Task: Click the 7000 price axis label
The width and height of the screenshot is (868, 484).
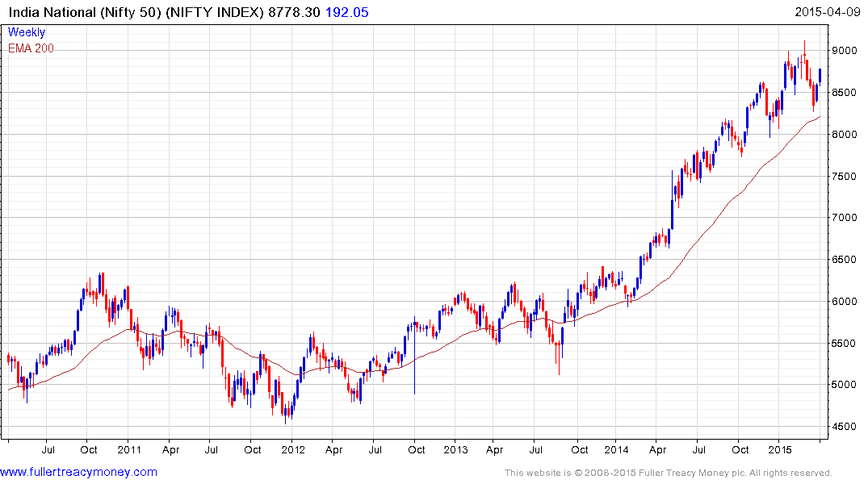Action: pyautogui.click(x=845, y=217)
